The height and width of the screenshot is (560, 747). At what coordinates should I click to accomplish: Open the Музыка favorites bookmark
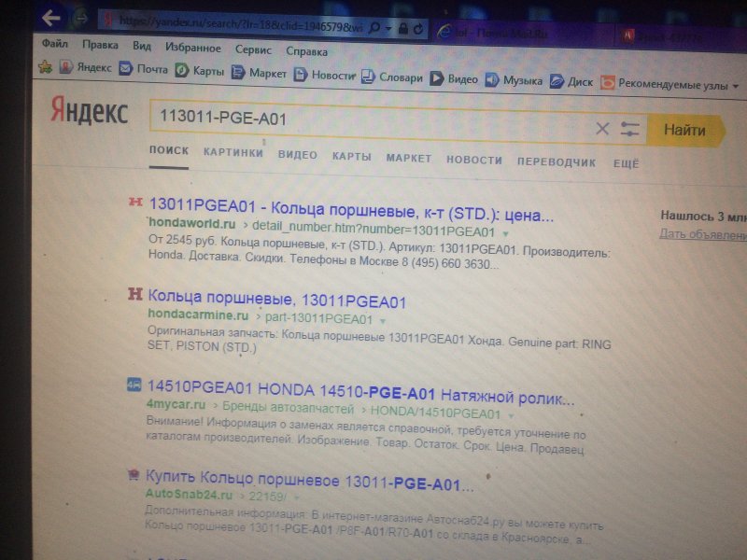coord(514,80)
